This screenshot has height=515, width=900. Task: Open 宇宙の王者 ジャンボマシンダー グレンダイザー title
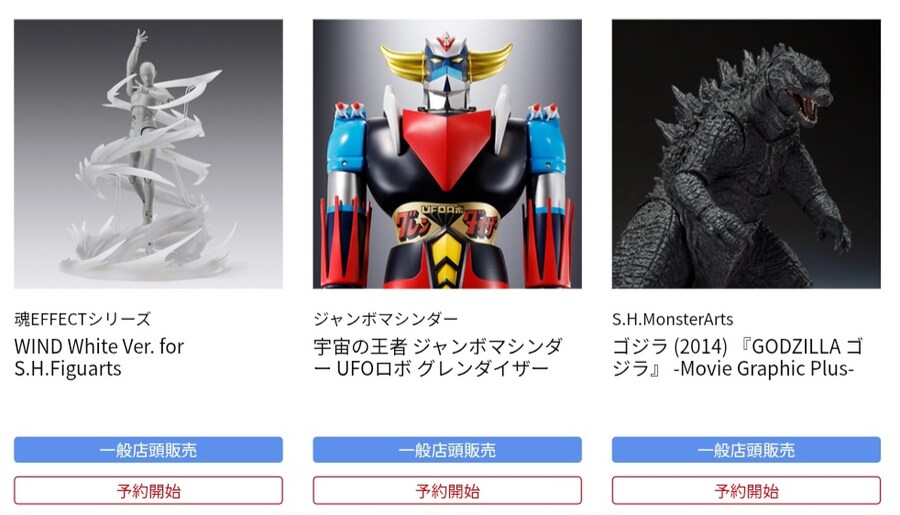point(438,357)
